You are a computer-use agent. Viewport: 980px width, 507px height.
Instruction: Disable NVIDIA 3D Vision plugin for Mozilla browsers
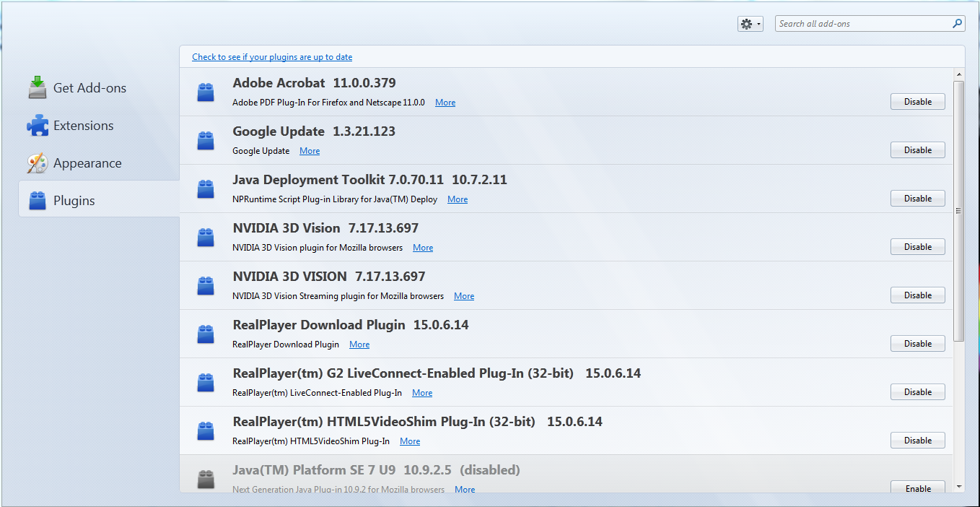coord(918,247)
